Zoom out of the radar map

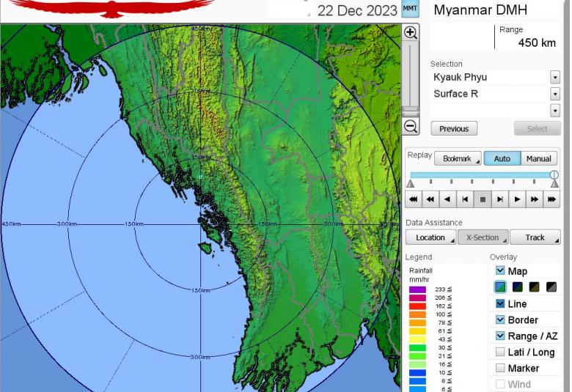pos(411,127)
